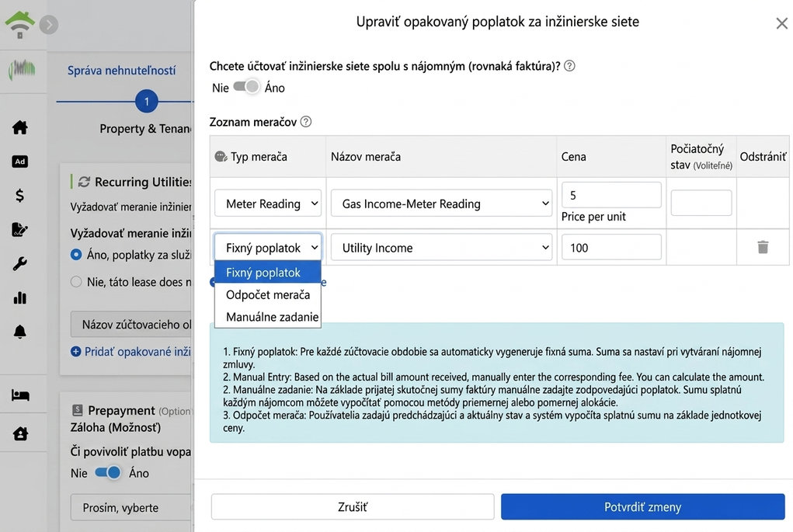The image size is (793, 532).
Task: Choose Fixný poplatok option in open list
Action: tap(268, 273)
